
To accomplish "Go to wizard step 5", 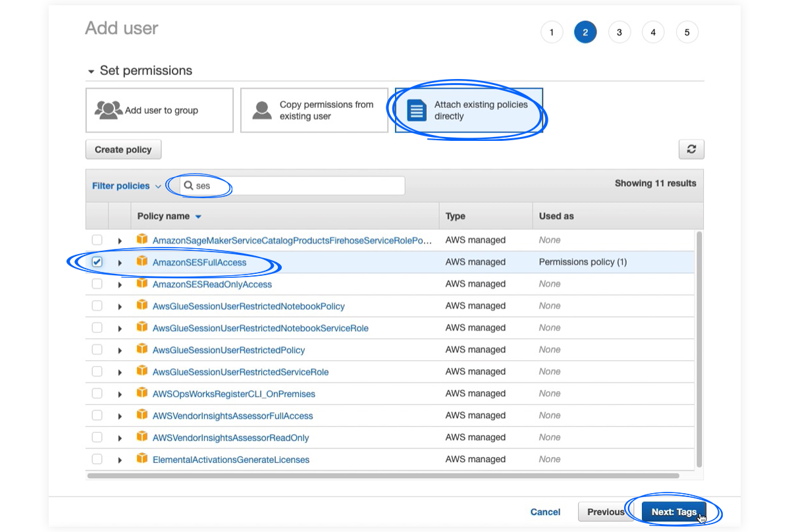I will [x=687, y=32].
